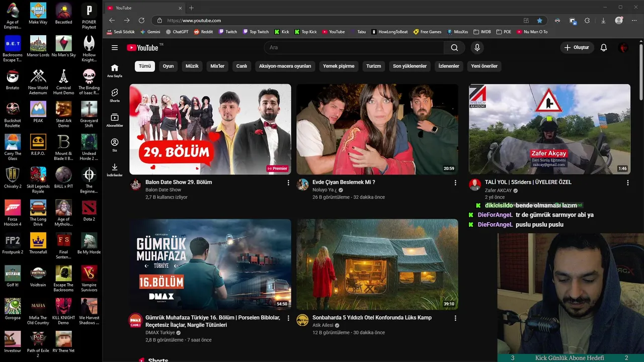644x362 pixels.
Task: Open Balon Date Show channel avatar
Action: pyautogui.click(x=136, y=185)
